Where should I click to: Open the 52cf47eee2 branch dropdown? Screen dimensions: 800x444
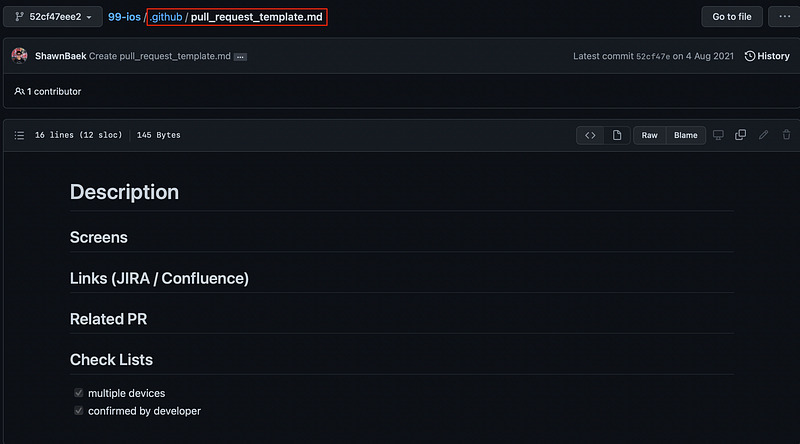point(54,17)
